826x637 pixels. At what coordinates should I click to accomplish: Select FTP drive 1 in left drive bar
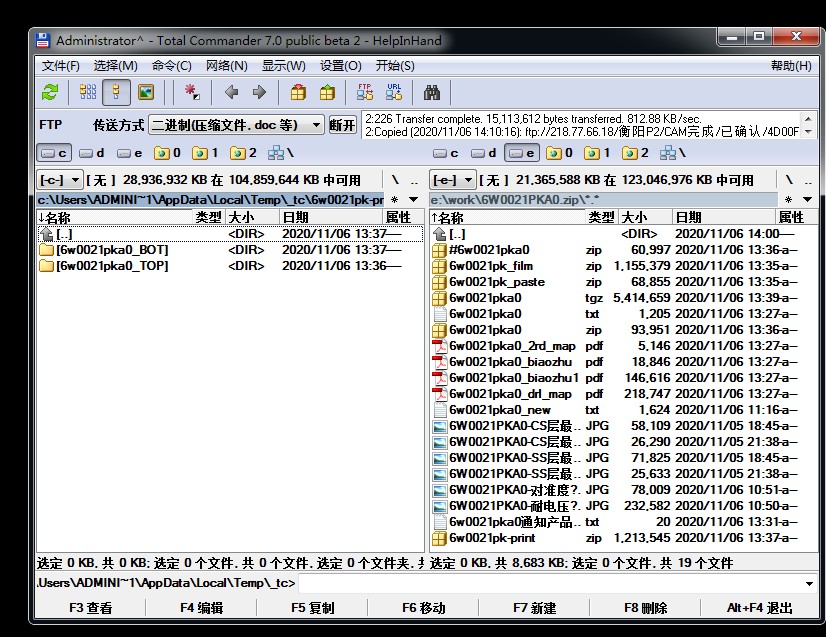[x=205, y=153]
